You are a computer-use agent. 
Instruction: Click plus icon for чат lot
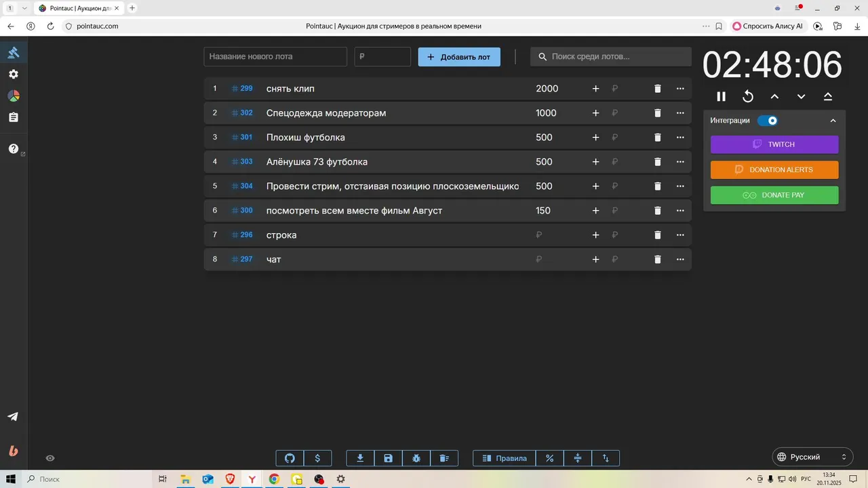coord(595,260)
